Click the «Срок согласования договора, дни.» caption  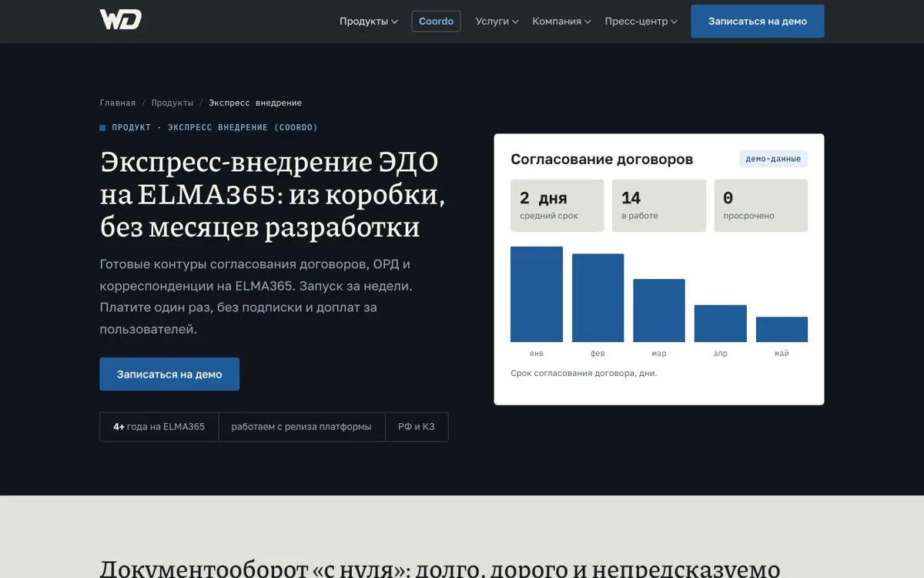coord(584,373)
